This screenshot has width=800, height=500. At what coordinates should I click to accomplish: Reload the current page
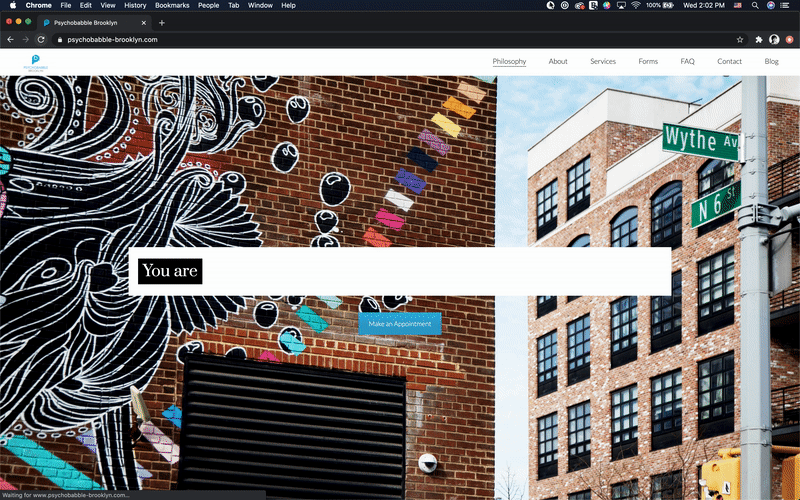[41, 39]
